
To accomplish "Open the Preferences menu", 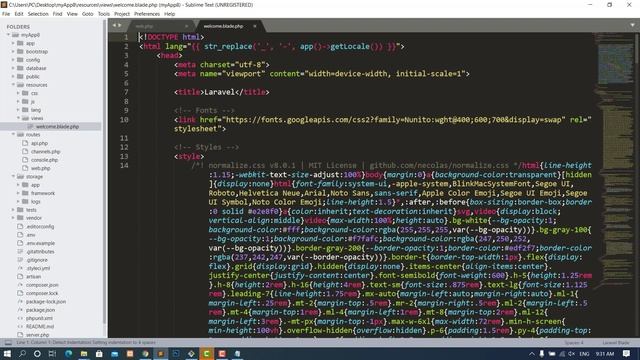I will 147,14.
